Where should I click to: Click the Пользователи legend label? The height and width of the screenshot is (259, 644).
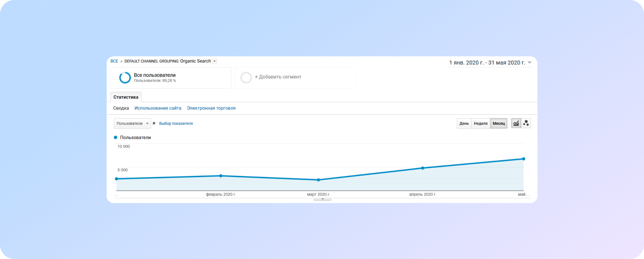point(135,137)
